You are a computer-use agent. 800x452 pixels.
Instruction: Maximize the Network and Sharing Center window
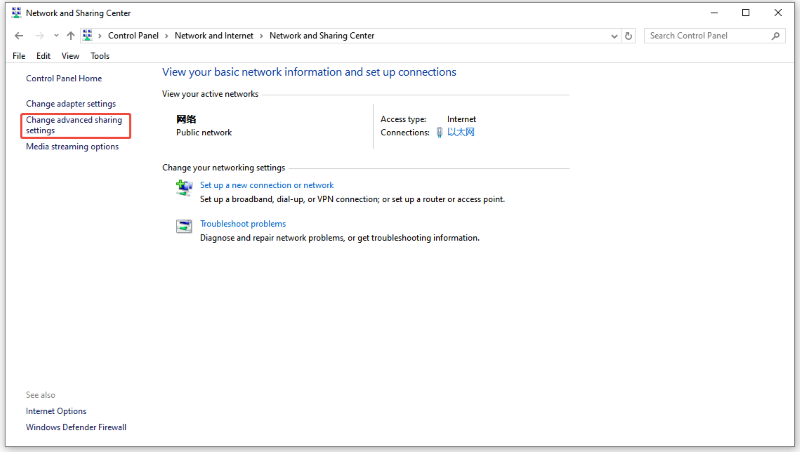tap(745, 13)
